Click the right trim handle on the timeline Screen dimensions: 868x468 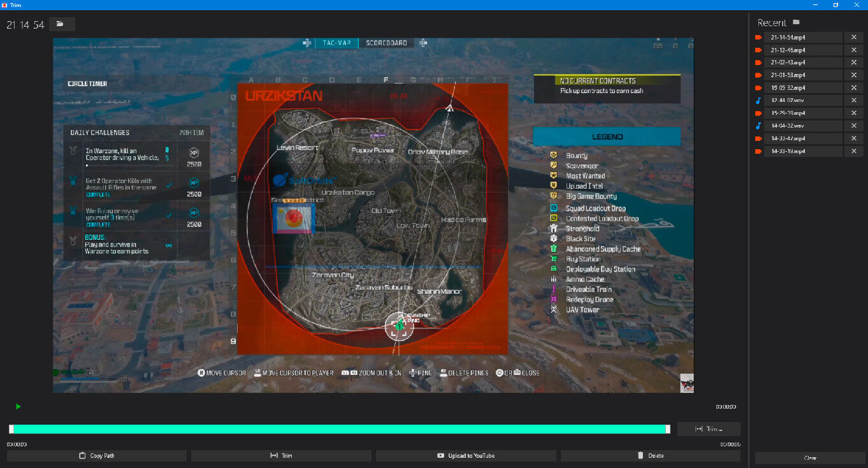668,429
